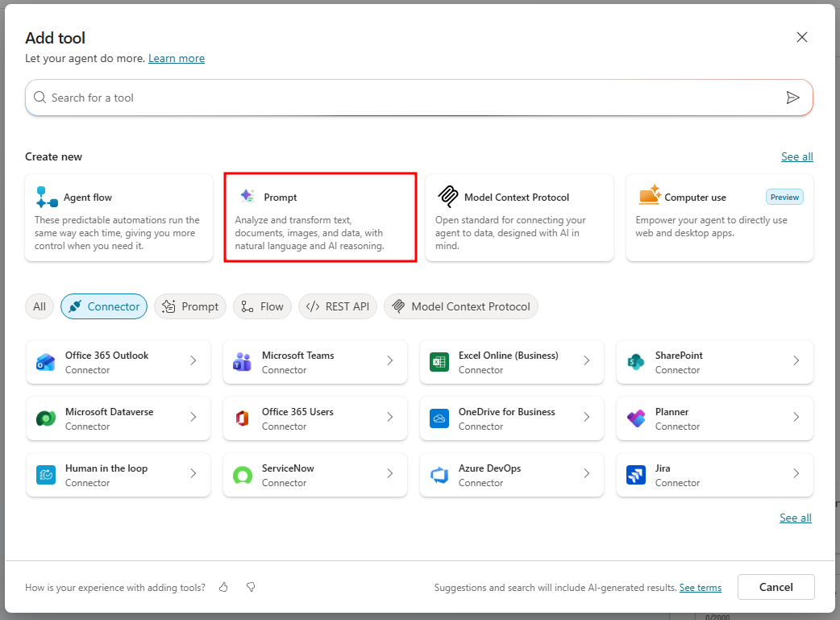This screenshot has width=840, height=620.
Task: Expand Office 365 Users chevron
Action: (x=390, y=417)
